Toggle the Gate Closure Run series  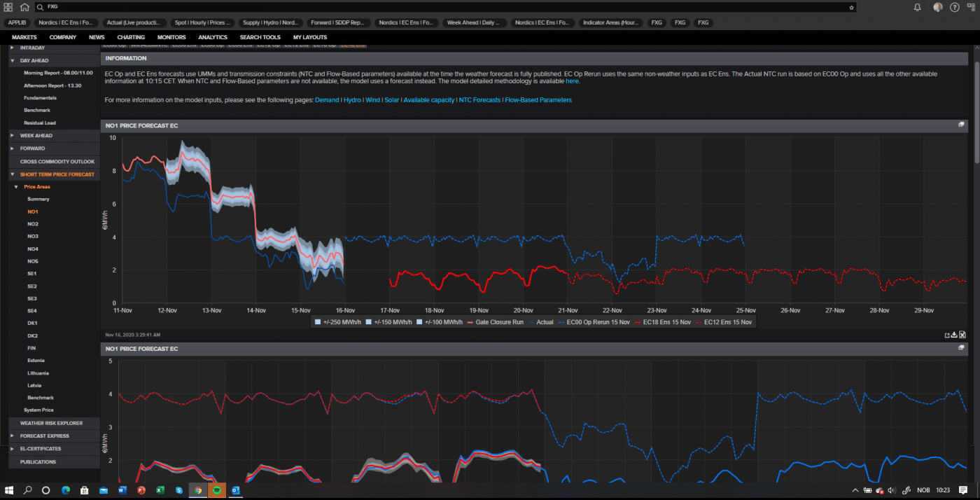coord(495,322)
